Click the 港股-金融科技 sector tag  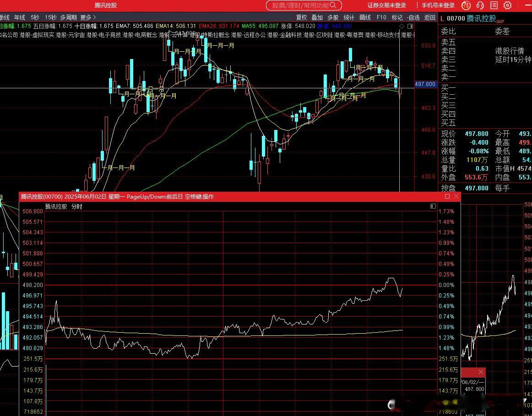[x=284, y=35]
